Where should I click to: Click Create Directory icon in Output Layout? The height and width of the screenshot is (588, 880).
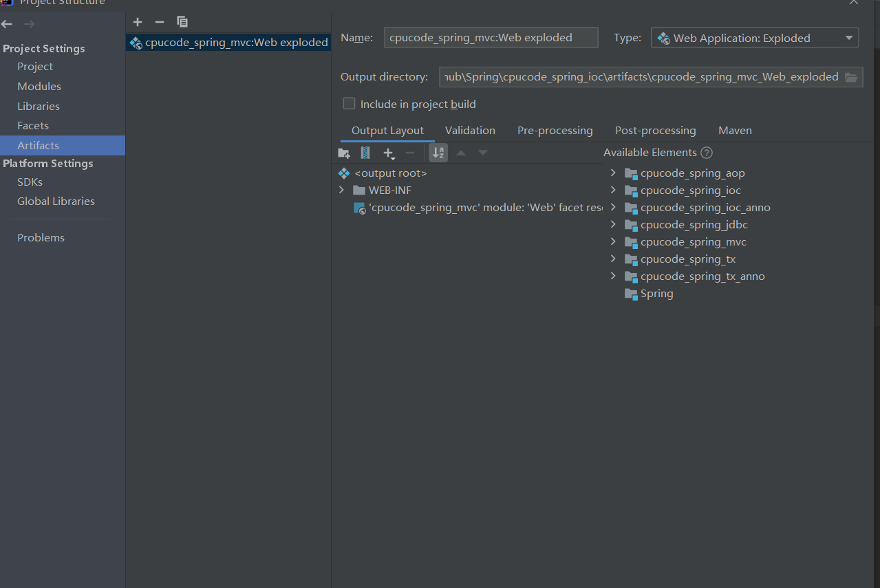pyautogui.click(x=344, y=153)
